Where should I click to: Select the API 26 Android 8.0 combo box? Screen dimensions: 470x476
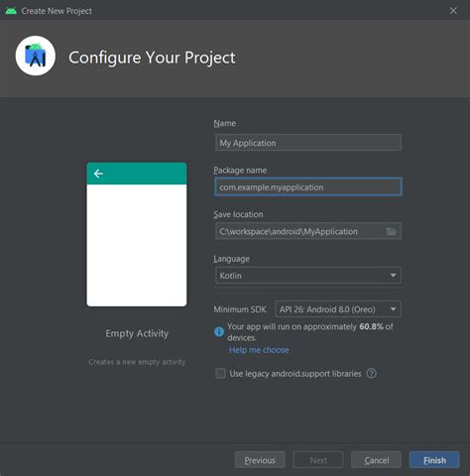338,309
